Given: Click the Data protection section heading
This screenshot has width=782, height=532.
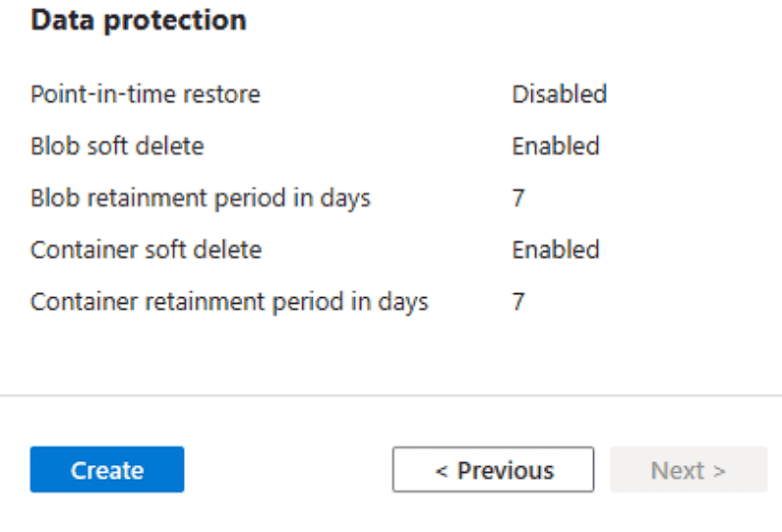Looking at the screenshot, I should coord(139,20).
